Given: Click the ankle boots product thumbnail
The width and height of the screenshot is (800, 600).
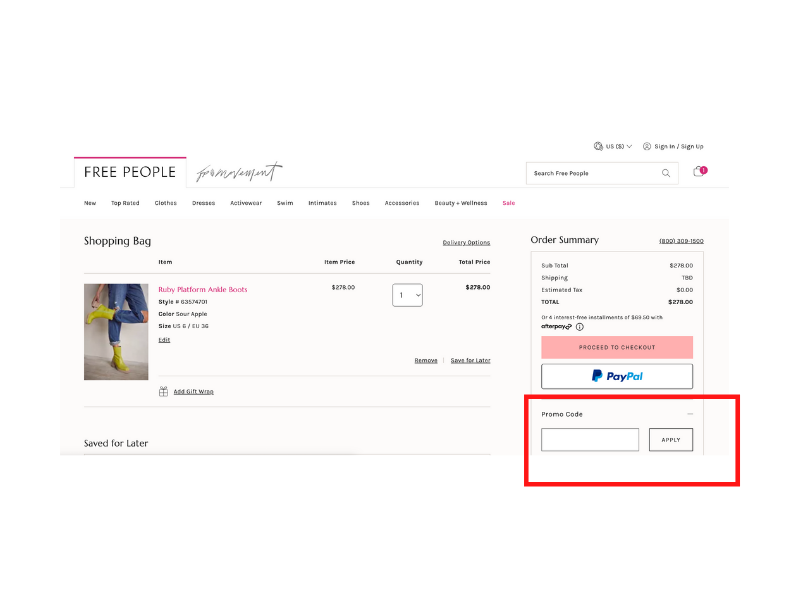Looking at the screenshot, I should (x=116, y=332).
